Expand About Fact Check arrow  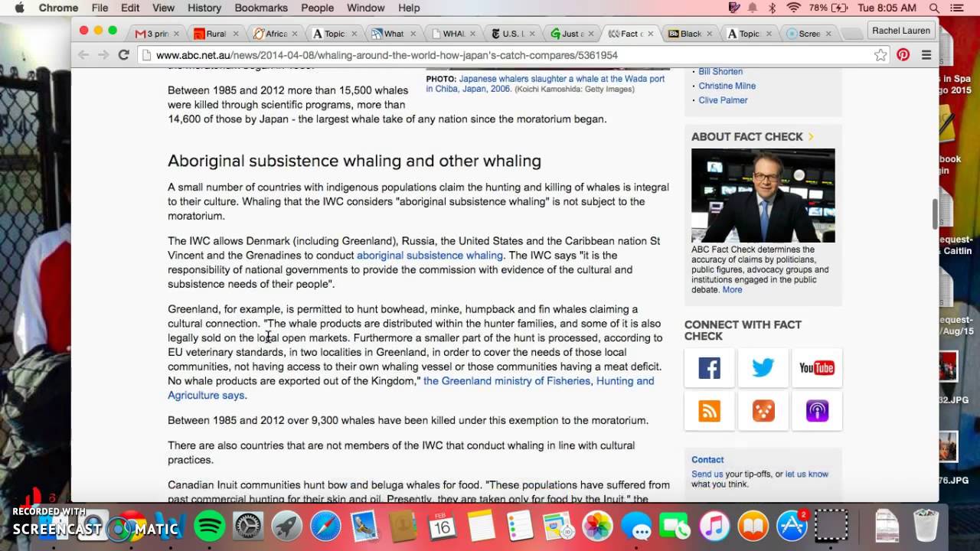coord(811,137)
